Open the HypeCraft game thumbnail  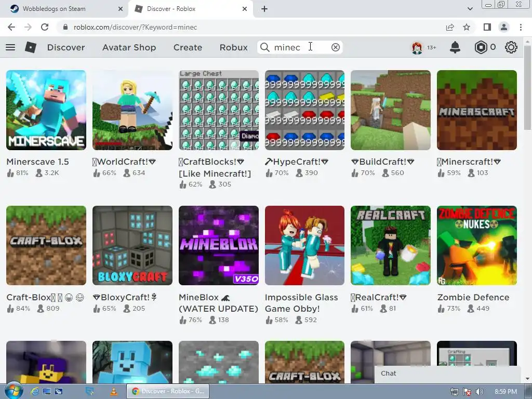304,110
